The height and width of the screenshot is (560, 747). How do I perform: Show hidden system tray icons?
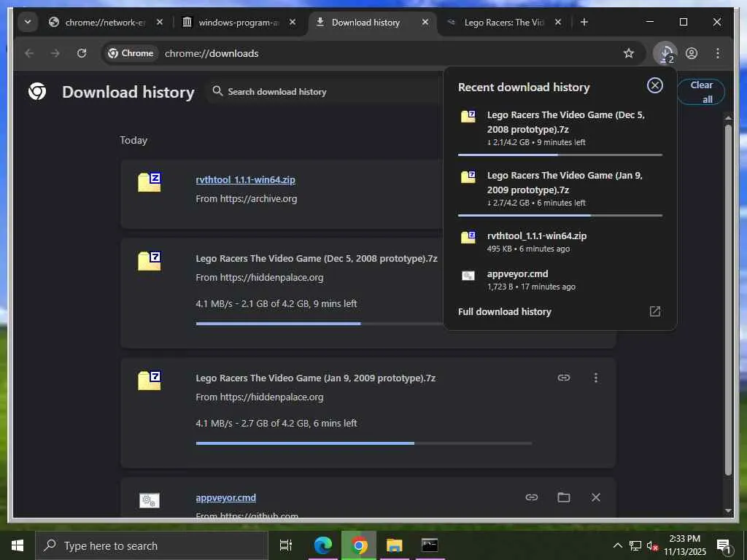point(617,545)
